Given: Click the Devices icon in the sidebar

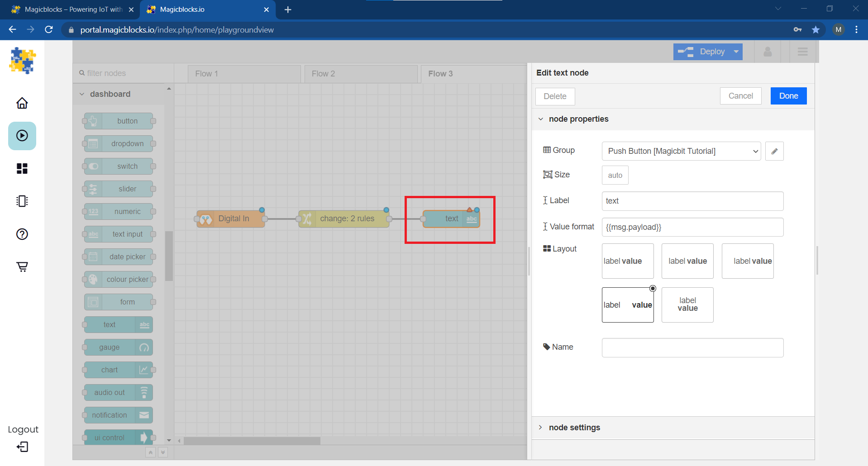Looking at the screenshot, I should [x=22, y=201].
